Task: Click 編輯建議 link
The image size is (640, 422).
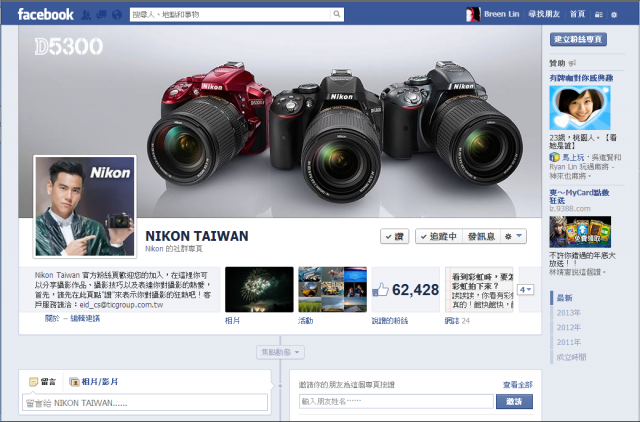Action: pos(85,318)
